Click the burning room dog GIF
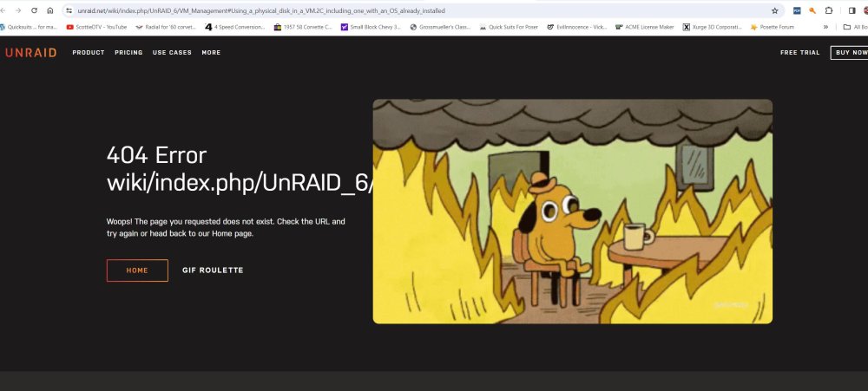 (572, 212)
